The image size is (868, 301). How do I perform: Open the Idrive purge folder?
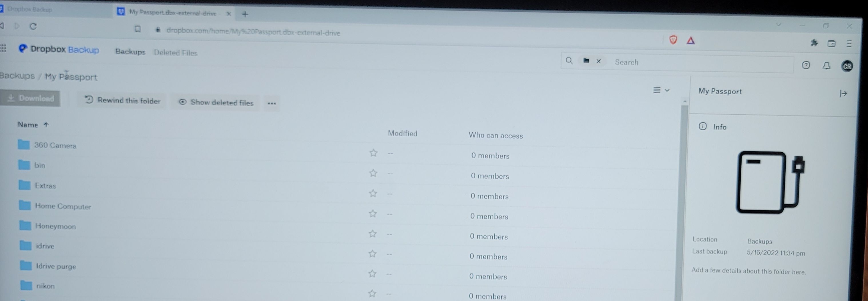(x=56, y=266)
